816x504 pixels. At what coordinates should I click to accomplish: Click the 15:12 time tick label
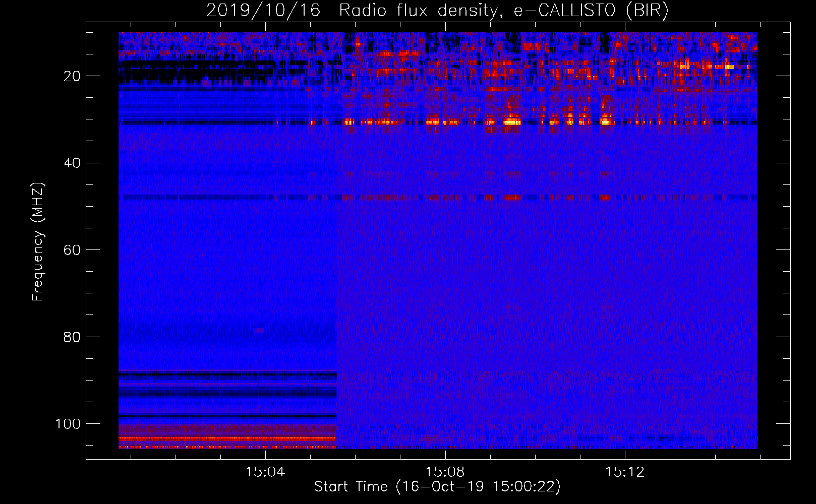pos(625,472)
